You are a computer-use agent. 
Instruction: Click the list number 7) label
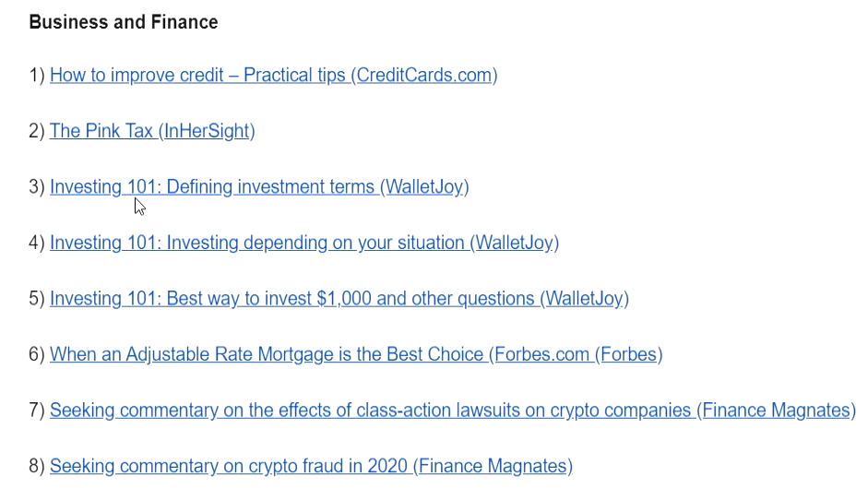click(37, 411)
